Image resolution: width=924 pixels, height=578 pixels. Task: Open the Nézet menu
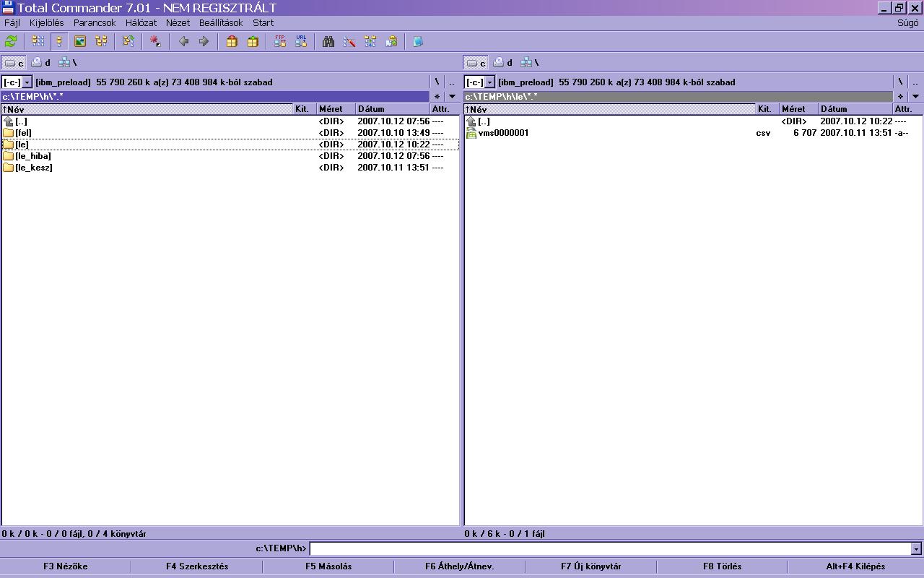178,22
